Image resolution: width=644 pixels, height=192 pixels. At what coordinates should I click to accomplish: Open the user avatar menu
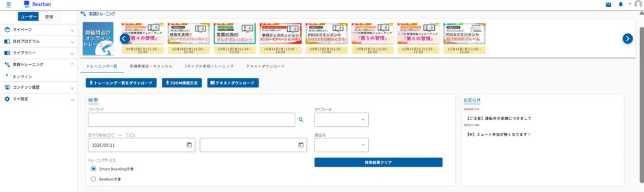pos(638,5)
